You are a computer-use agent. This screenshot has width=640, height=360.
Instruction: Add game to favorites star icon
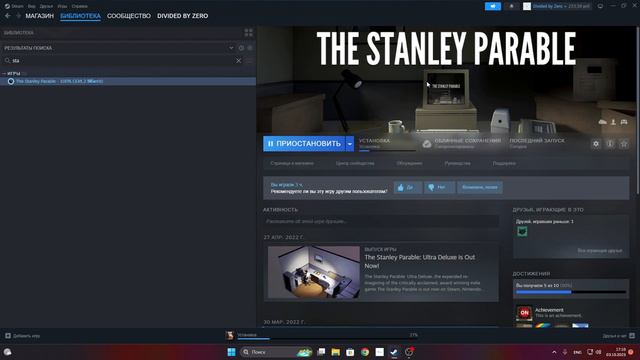[x=624, y=144]
